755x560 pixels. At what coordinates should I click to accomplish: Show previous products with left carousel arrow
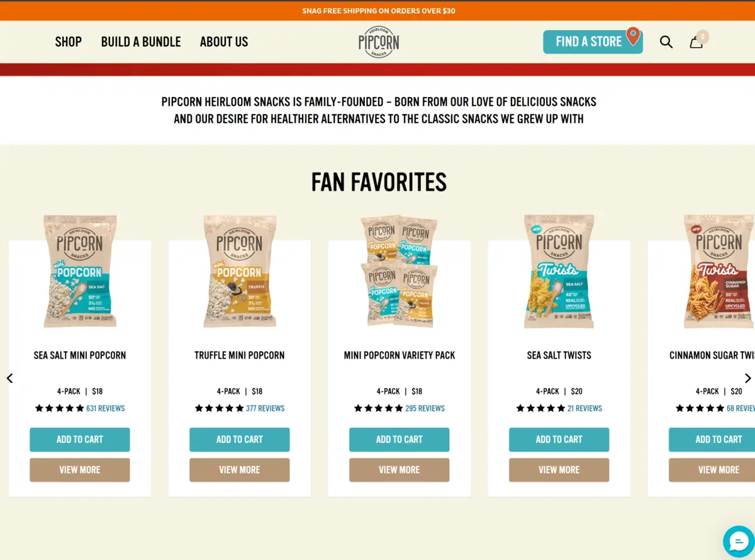[9, 378]
